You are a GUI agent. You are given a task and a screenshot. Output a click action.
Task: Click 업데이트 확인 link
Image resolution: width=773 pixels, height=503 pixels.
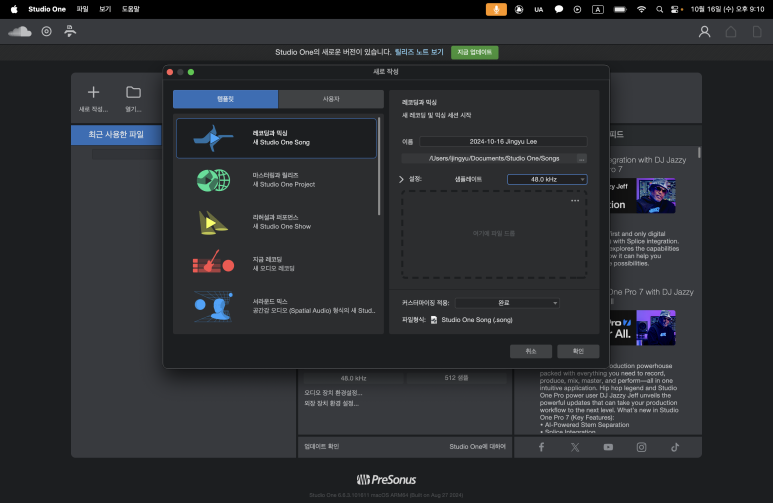321,446
